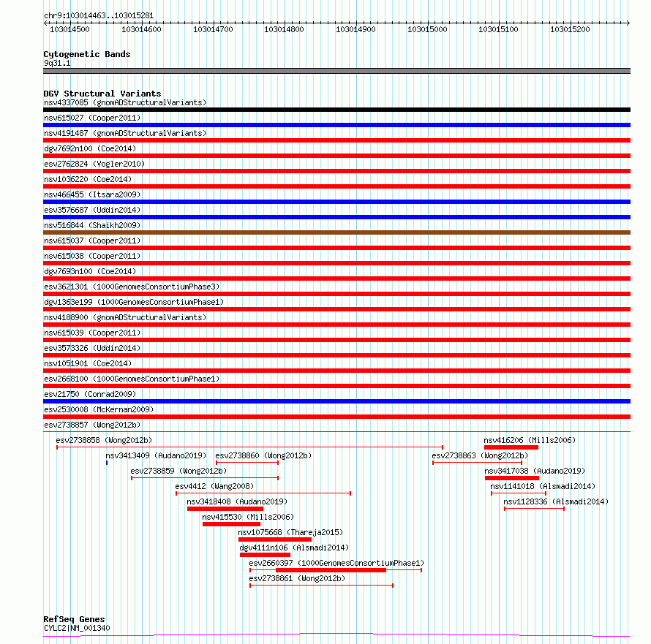Click the 103014500 ruler position
Image resolution: width=651 pixels, height=644 pixels.
pyautogui.click(x=69, y=29)
